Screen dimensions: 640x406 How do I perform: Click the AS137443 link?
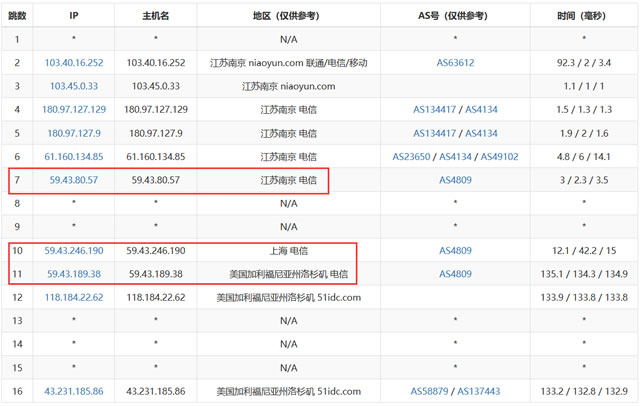pyautogui.click(x=479, y=391)
